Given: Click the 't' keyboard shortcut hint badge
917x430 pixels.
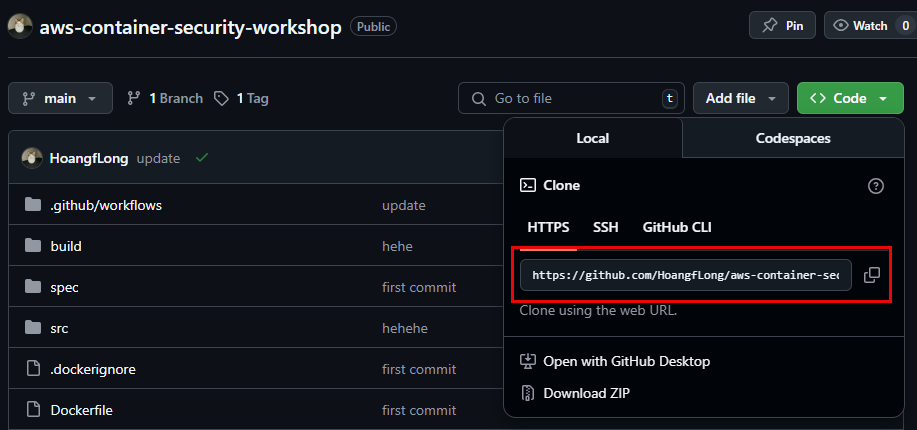Looking at the screenshot, I should click(x=670, y=98).
